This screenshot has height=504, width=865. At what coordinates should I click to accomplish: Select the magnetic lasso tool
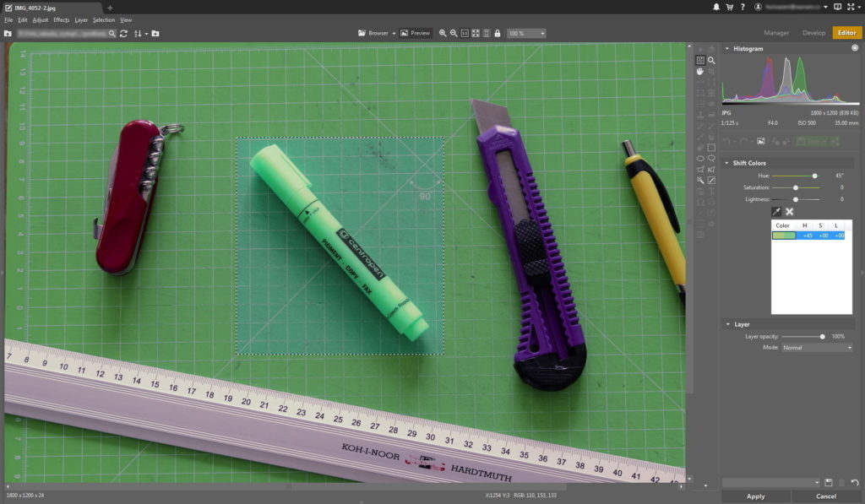pos(711,170)
